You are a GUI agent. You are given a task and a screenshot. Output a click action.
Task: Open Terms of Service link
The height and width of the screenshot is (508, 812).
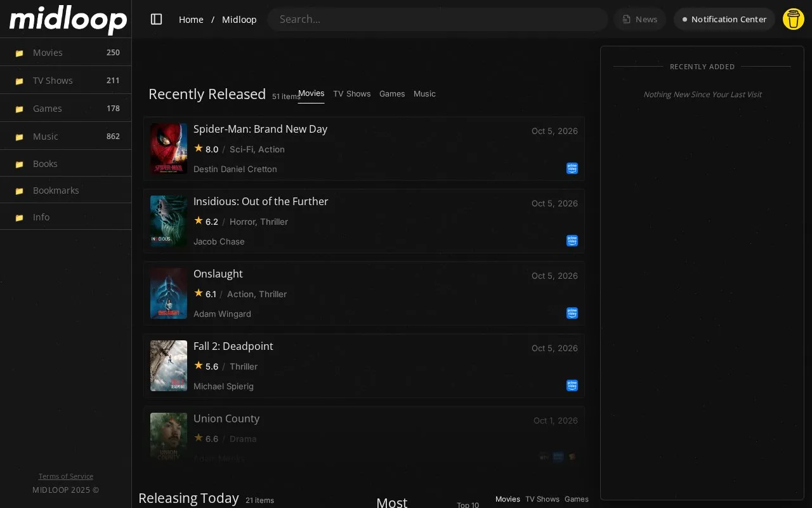click(x=66, y=476)
